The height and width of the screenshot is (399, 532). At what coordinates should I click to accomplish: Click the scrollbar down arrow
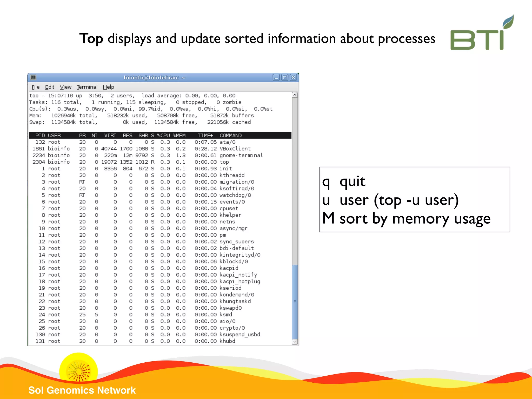tap(295, 342)
